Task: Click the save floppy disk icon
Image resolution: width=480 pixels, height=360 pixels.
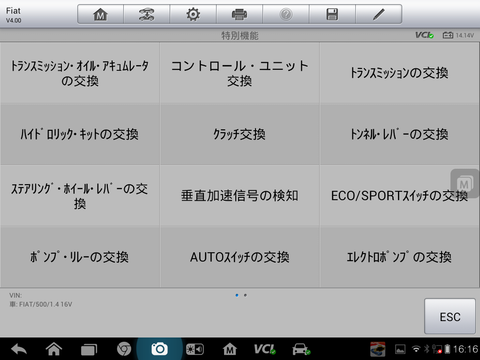Action: pyautogui.click(x=332, y=14)
